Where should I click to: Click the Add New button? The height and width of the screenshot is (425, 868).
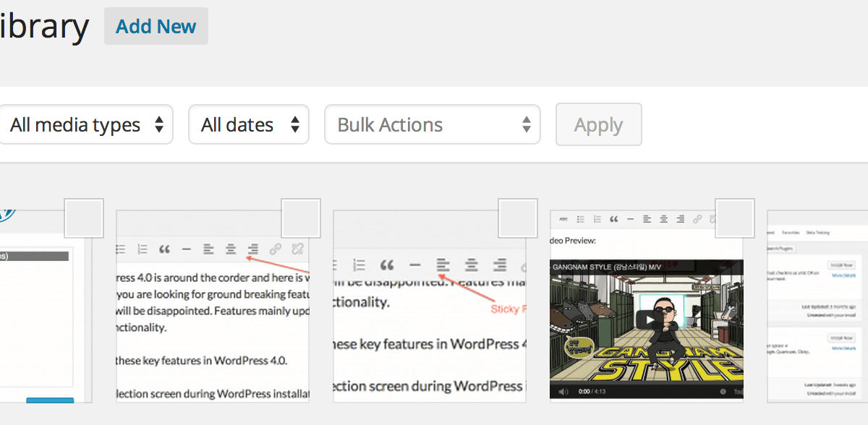coord(156,26)
